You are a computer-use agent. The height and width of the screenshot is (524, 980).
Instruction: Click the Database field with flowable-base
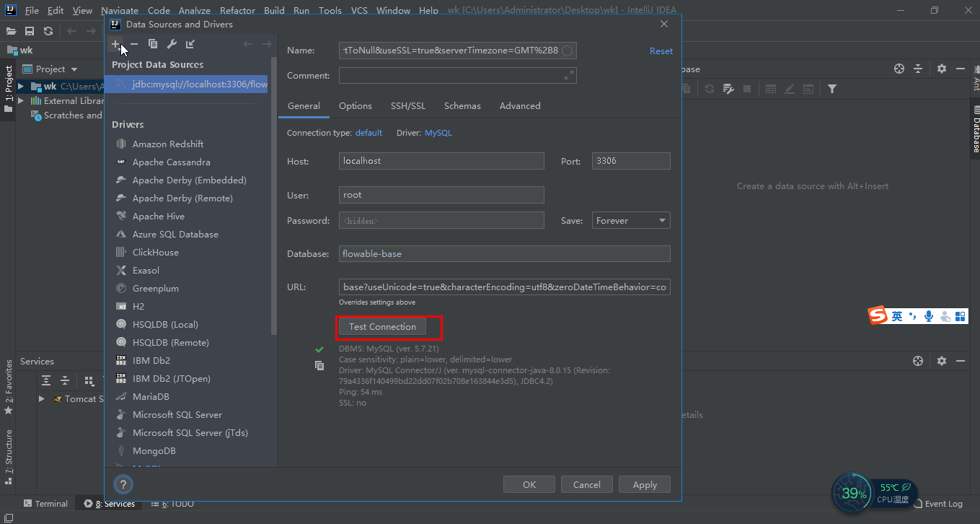coord(505,254)
